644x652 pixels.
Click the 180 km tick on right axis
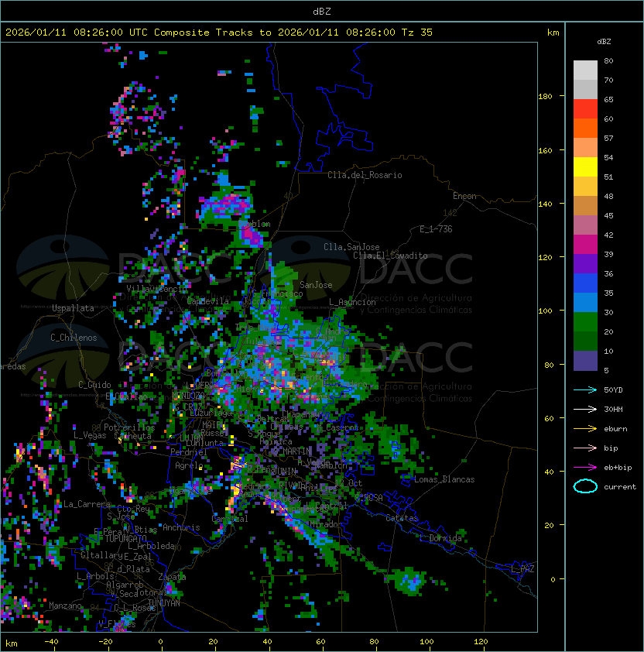(x=545, y=97)
